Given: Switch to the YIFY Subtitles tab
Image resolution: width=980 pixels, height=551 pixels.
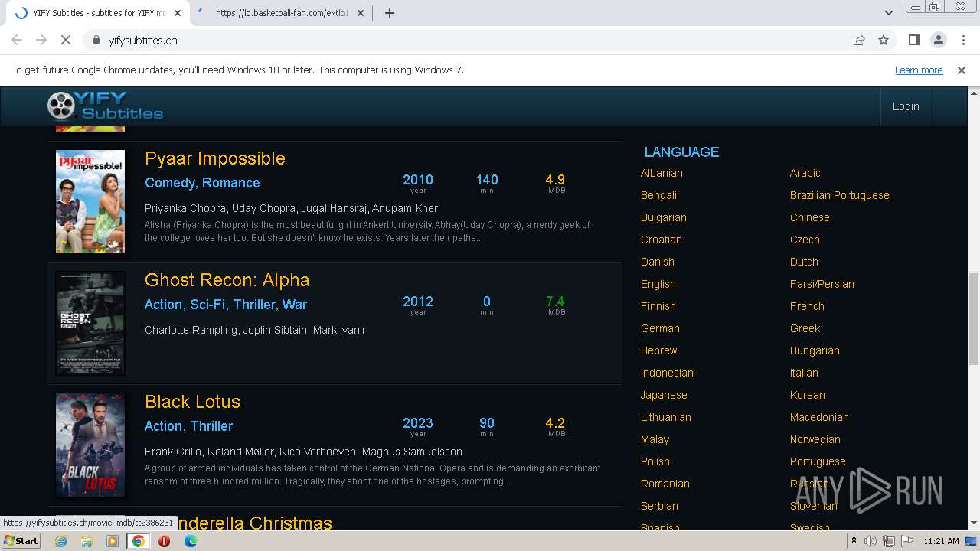Looking at the screenshot, I should click(98, 13).
